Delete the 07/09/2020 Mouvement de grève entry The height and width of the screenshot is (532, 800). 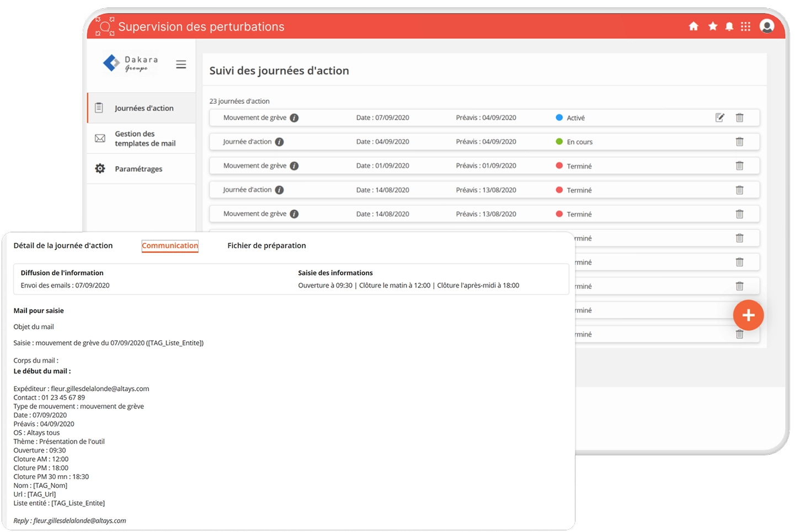739,118
